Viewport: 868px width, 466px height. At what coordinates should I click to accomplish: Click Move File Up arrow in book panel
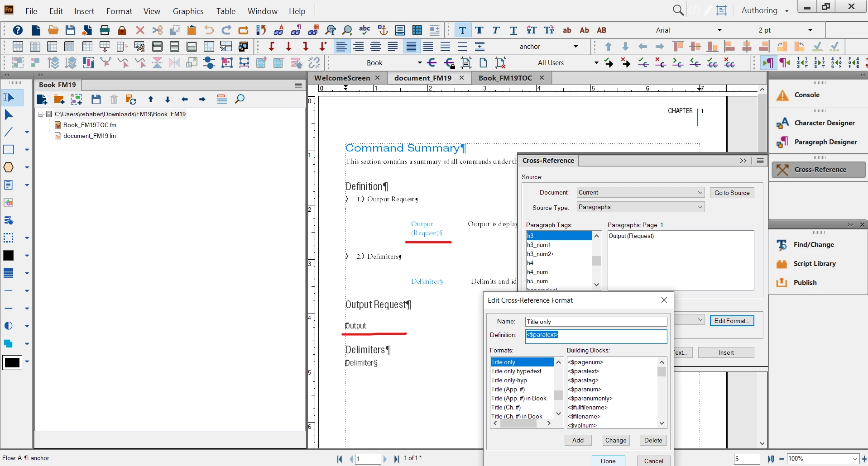click(x=151, y=100)
